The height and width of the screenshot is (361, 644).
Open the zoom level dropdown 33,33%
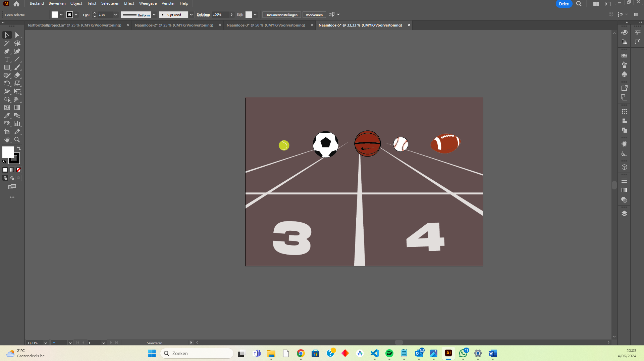click(46, 343)
